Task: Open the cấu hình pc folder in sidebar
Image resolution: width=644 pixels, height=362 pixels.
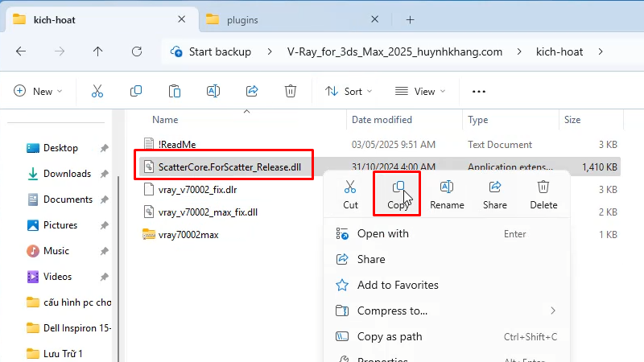Action: click(x=68, y=302)
